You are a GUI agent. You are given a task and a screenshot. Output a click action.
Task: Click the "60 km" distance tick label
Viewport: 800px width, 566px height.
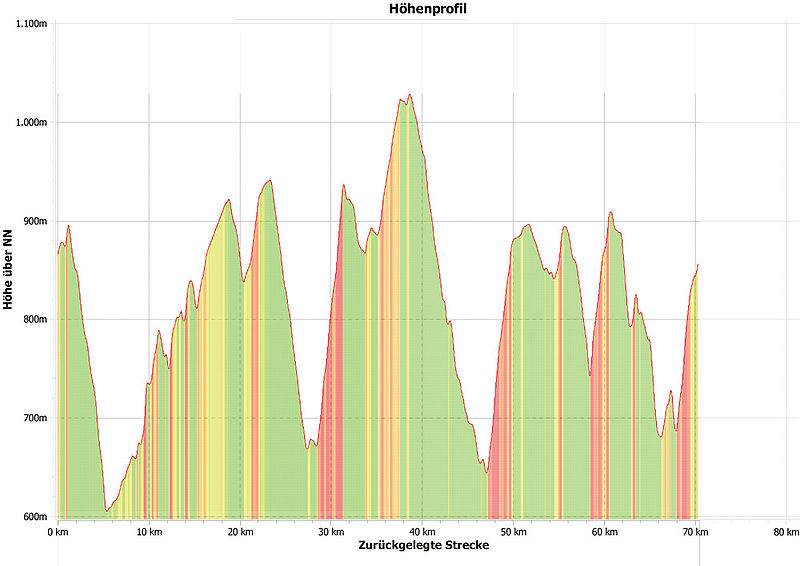604,532
